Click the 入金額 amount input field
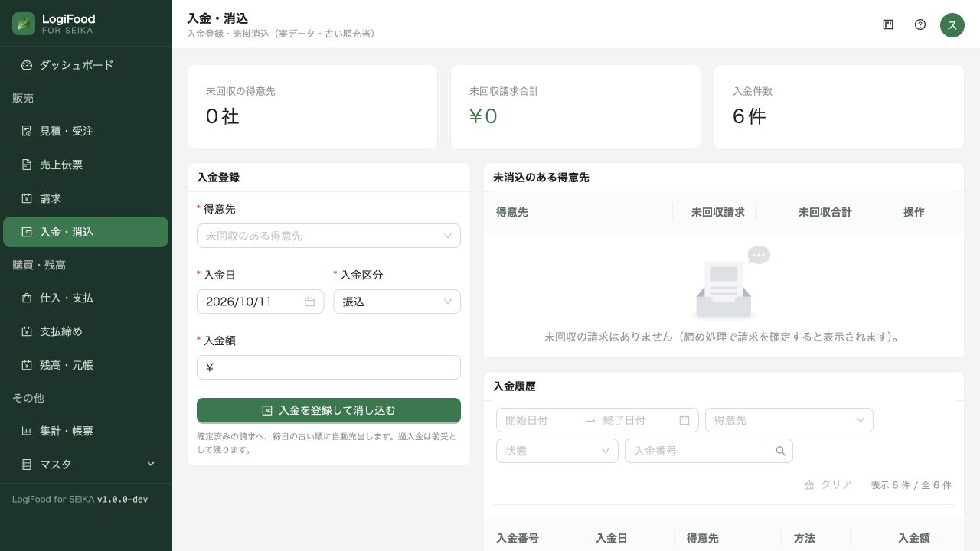The image size is (980, 551). 328,367
